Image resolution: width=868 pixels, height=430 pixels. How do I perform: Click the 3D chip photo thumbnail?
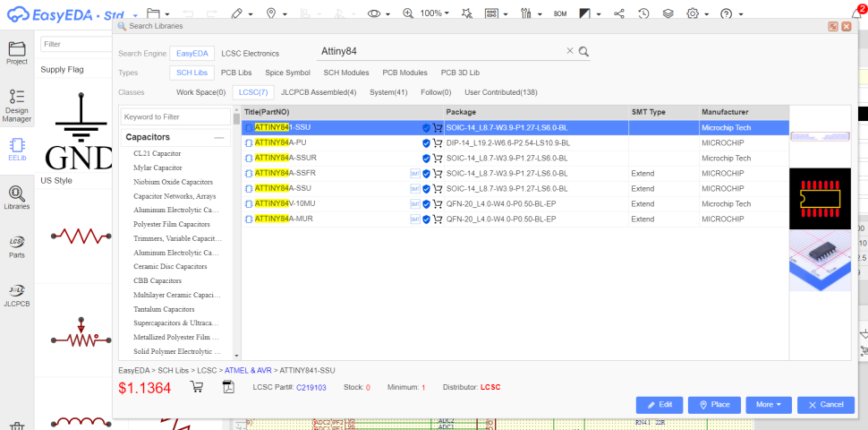coord(820,261)
